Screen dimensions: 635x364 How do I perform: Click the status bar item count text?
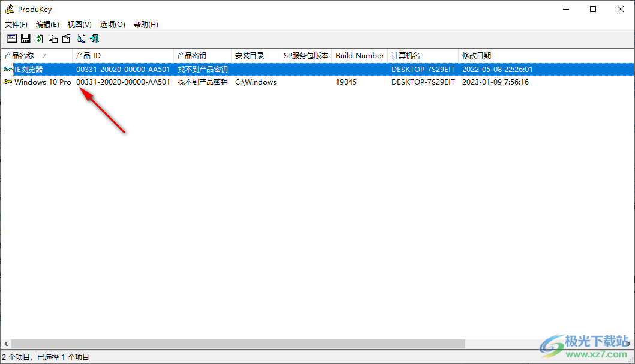click(46, 357)
